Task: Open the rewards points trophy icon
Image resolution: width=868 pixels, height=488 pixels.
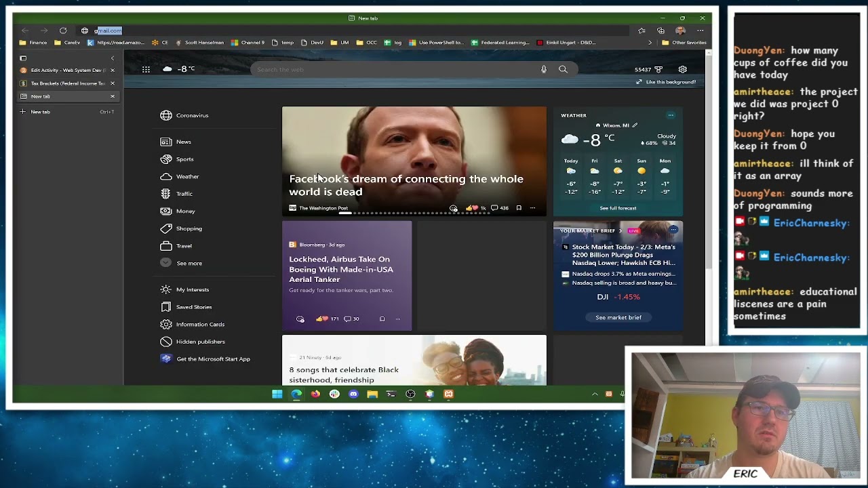Action: [x=658, y=69]
